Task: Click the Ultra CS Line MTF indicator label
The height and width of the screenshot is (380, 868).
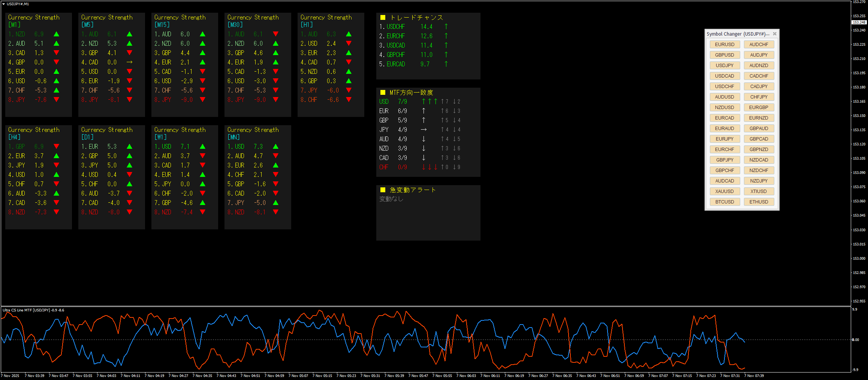Action: click(x=33, y=310)
